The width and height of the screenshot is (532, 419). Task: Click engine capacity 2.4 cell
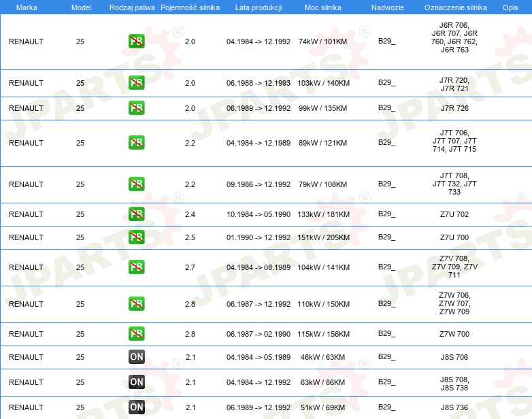click(x=190, y=214)
